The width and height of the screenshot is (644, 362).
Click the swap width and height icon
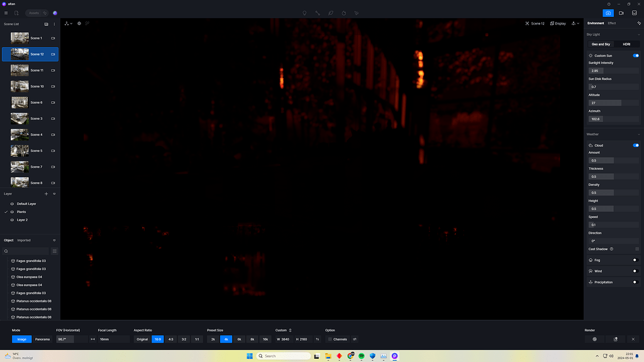(318, 339)
